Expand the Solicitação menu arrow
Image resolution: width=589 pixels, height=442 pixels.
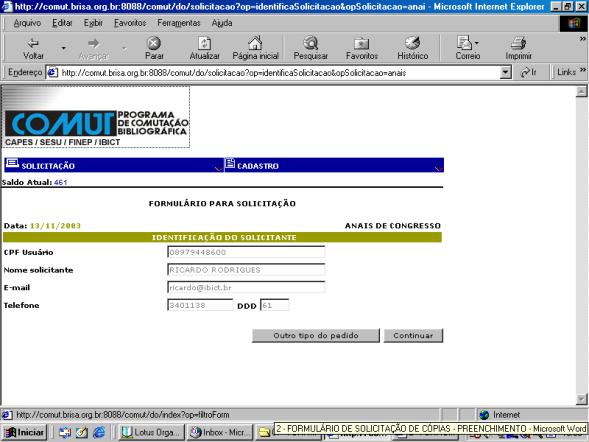[217, 168]
